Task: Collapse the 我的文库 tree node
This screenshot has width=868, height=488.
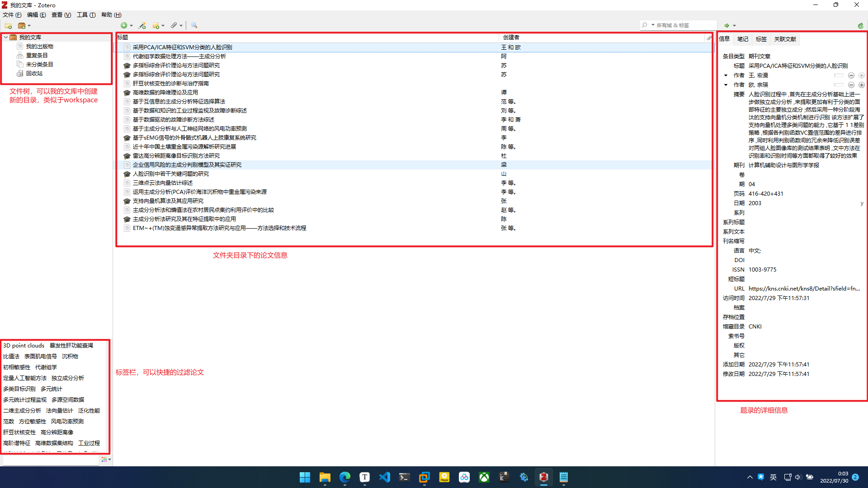Action: point(6,38)
